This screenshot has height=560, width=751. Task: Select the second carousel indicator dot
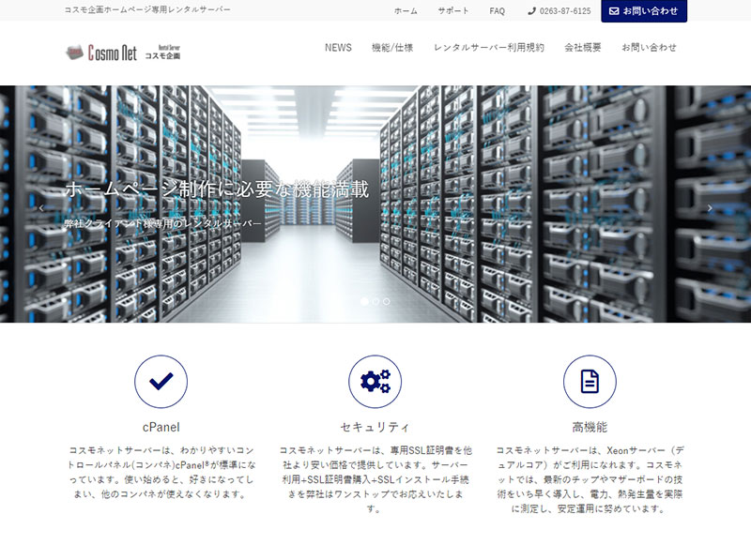tap(375, 301)
